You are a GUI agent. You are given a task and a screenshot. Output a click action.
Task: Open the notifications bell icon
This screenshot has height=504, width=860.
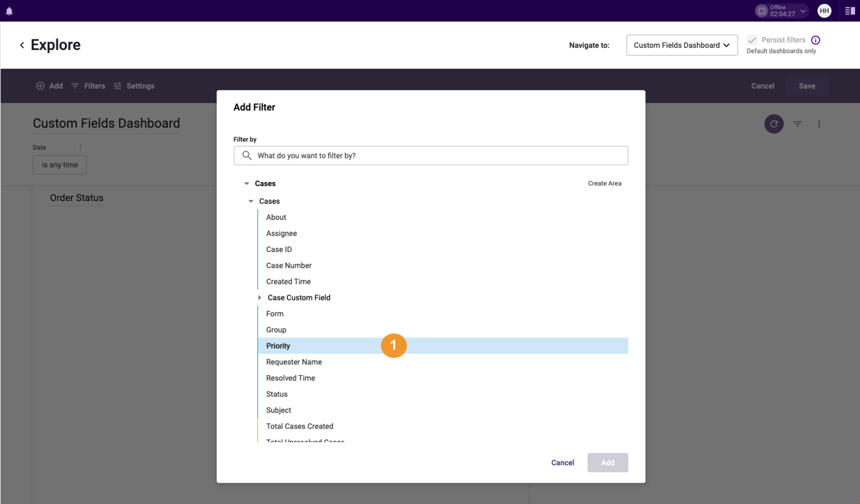(9, 11)
